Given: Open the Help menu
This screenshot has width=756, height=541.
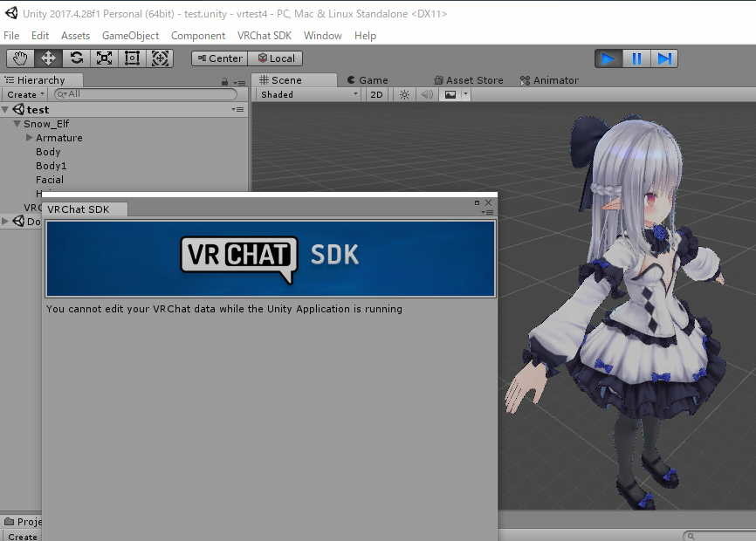Looking at the screenshot, I should (365, 36).
